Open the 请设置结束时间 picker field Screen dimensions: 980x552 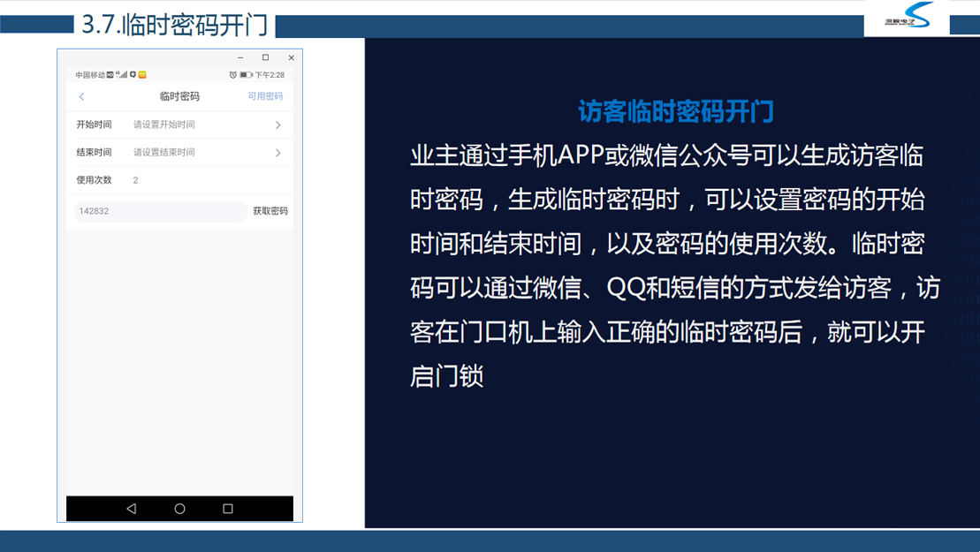click(164, 153)
